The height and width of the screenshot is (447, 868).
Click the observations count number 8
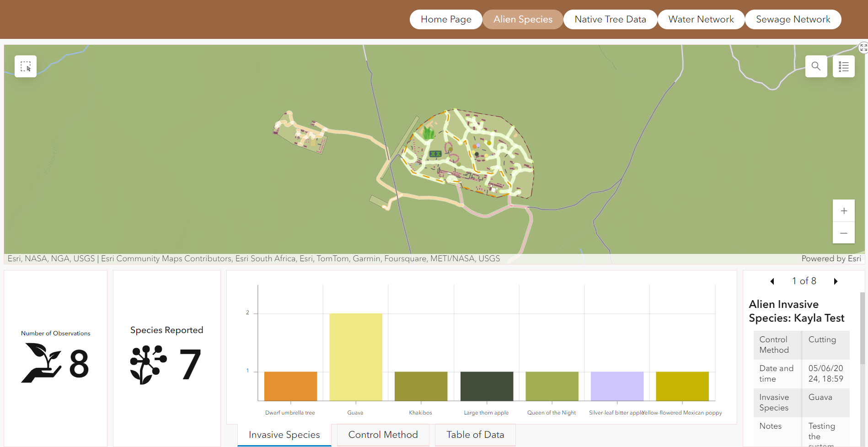point(79,364)
